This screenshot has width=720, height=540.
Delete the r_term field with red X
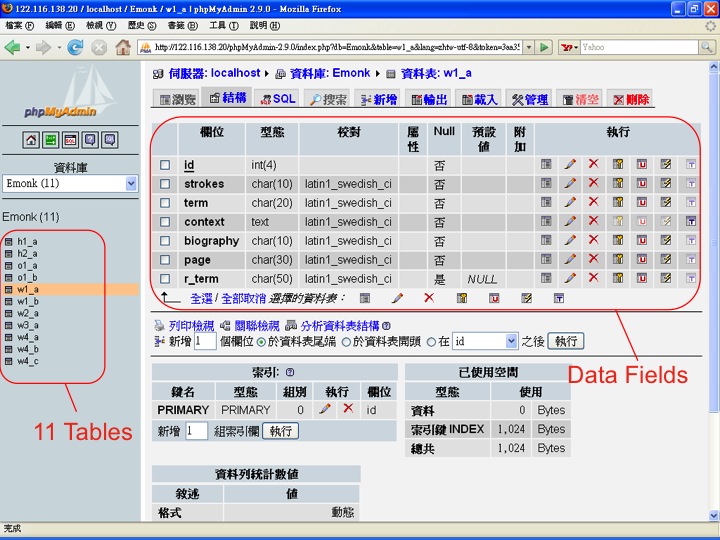[x=594, y=277]
